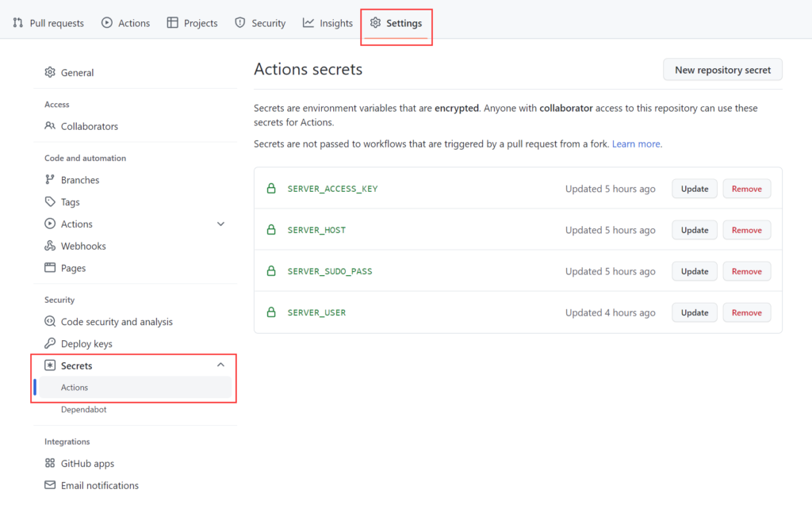Click the Secrets asterisk icon
The image size is (812, 505).
pyautogui.click(x=50, y=365)
